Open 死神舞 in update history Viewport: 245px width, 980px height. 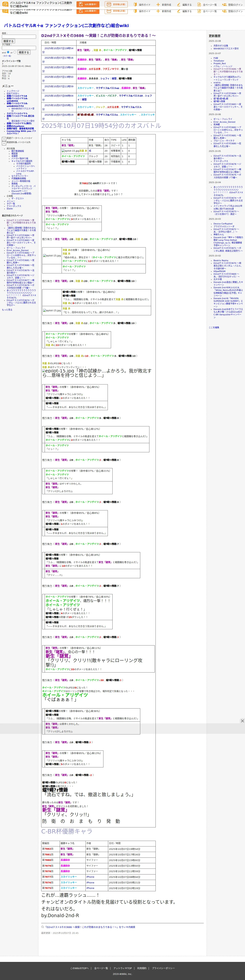pyautogui.click(x=216, y=124)
